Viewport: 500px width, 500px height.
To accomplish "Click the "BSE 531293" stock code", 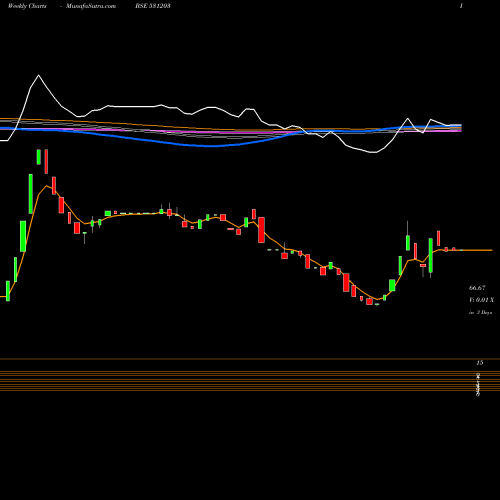I will pyautogui.click(x=153, y=6).
